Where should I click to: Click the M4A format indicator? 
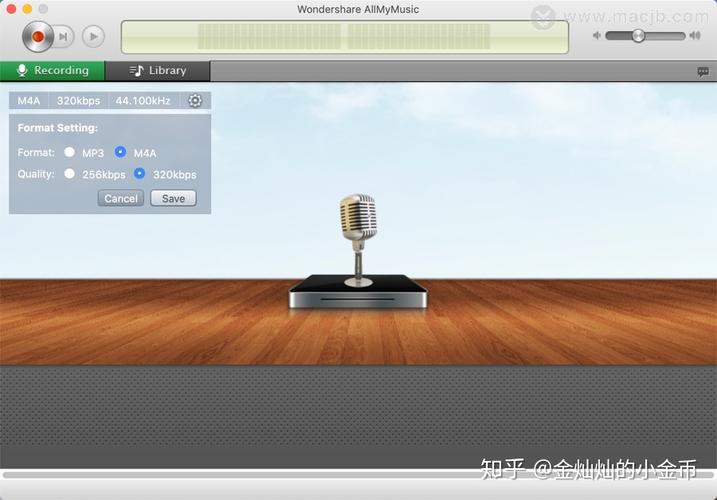(29, 101)
